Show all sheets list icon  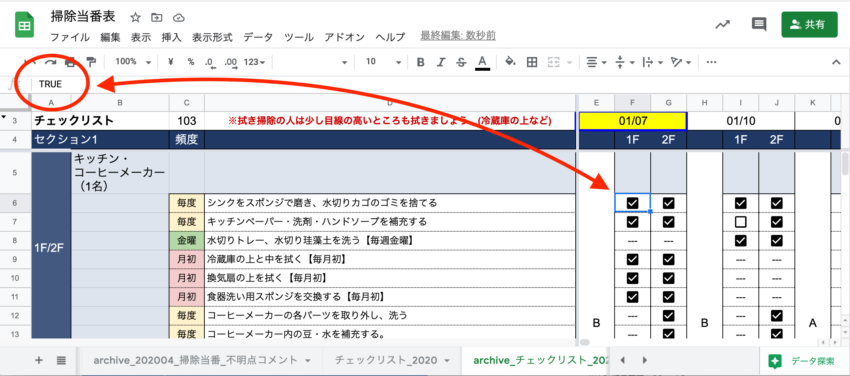[61, 361]
